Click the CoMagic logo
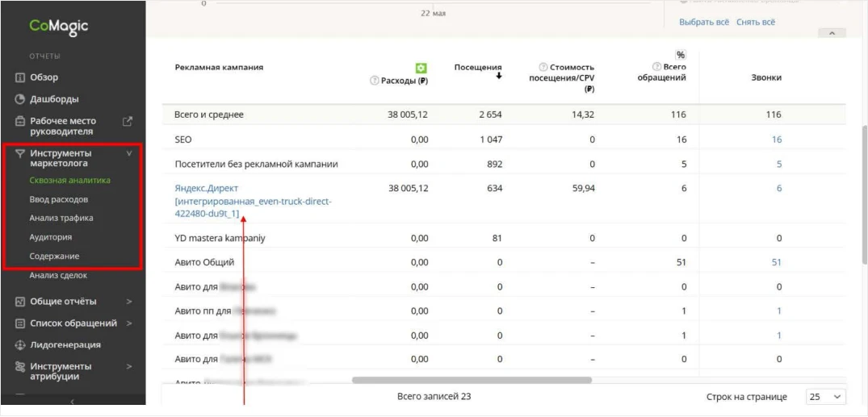868x417 pixels. click(59, 27)
